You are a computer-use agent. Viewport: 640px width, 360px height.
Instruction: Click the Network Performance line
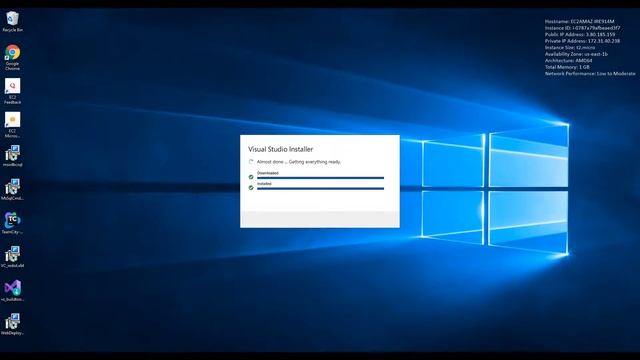(x=590, y=73)
